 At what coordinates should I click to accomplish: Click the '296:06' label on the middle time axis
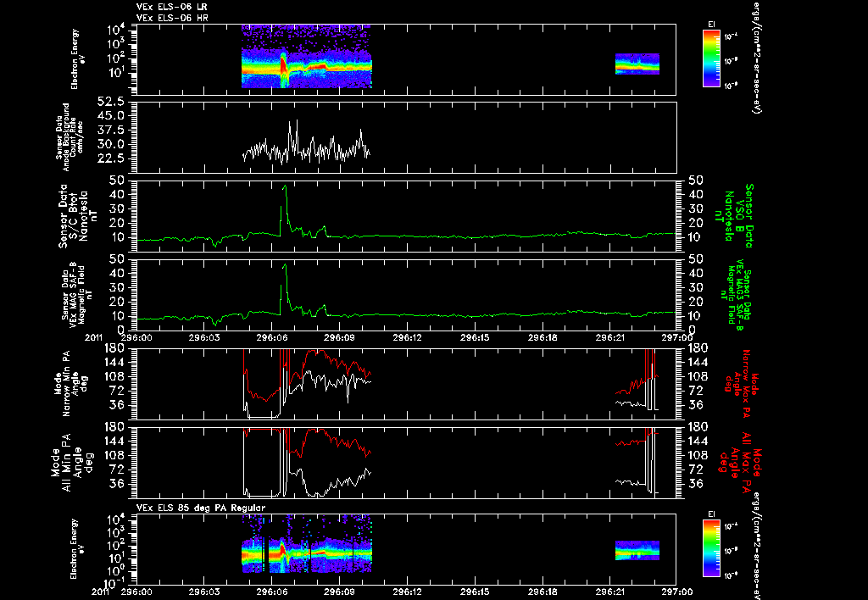pyautogui.click(x=272, y=337)
